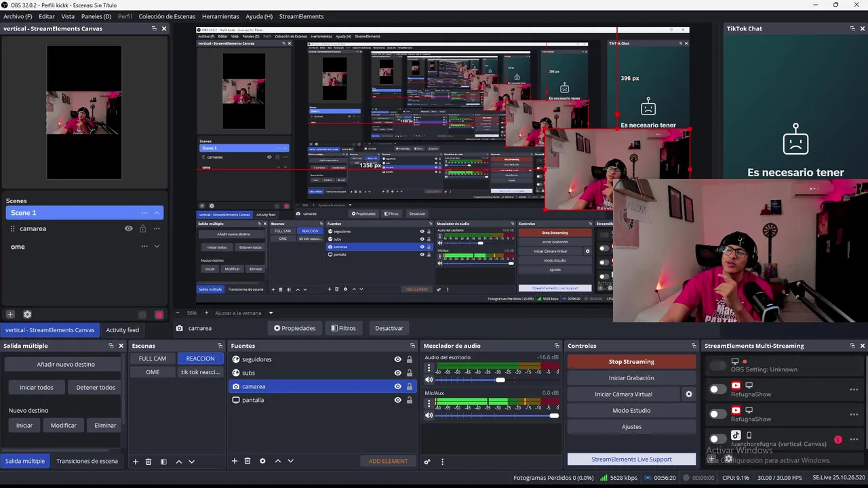868x488 pixels.
Task: Click ADD ELEMENT button in Fuentes
Action: click(x=389, y=462)
